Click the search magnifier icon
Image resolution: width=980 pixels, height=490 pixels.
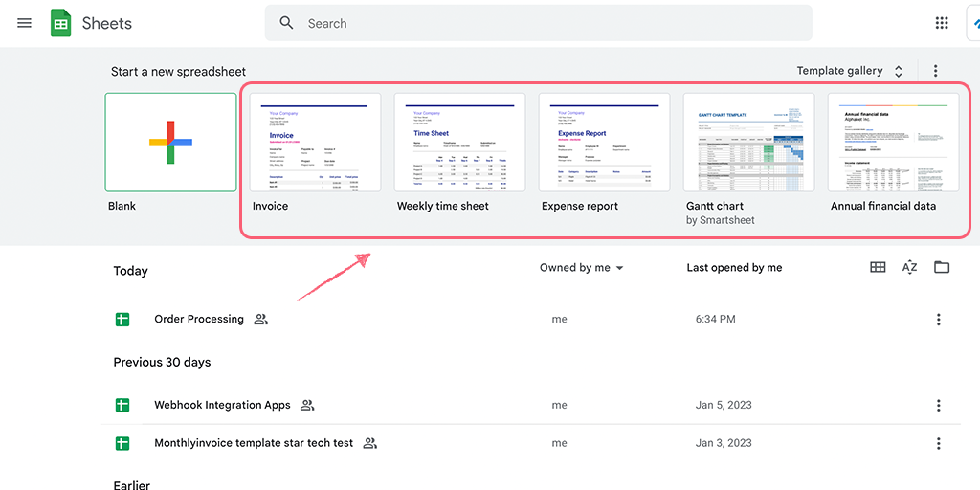(286, 23)
